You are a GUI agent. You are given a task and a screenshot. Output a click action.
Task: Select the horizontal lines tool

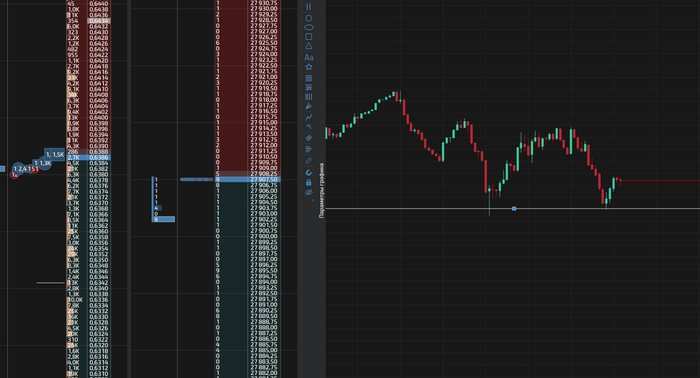308,78
